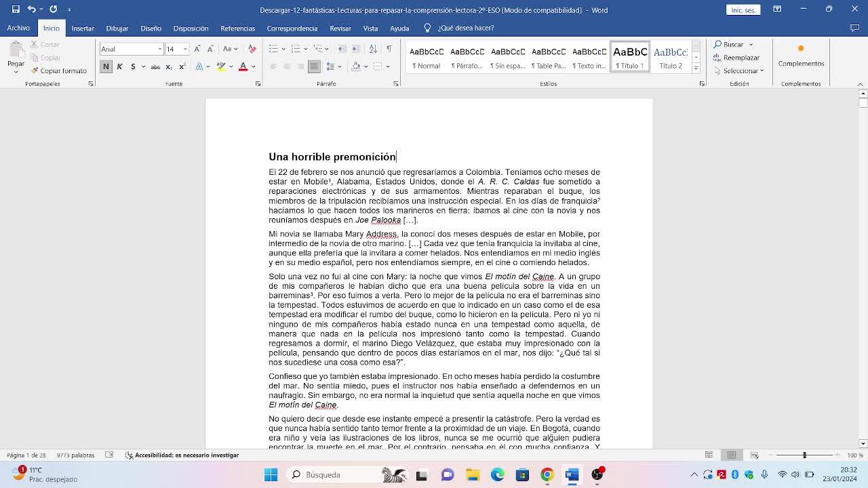Click the ¿Qué desea hacer? search box
The width and height of the screenshot is (868, 488).
click(x=458, y=28)
